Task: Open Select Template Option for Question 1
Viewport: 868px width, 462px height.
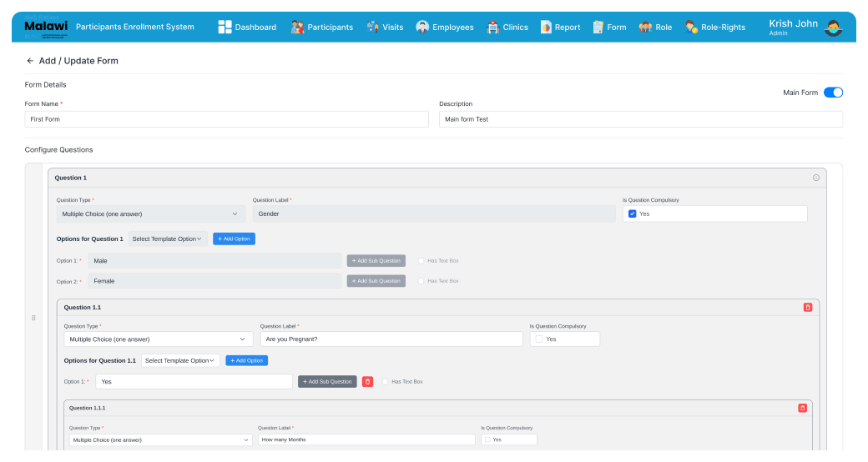Action: [x=168, y=239]
